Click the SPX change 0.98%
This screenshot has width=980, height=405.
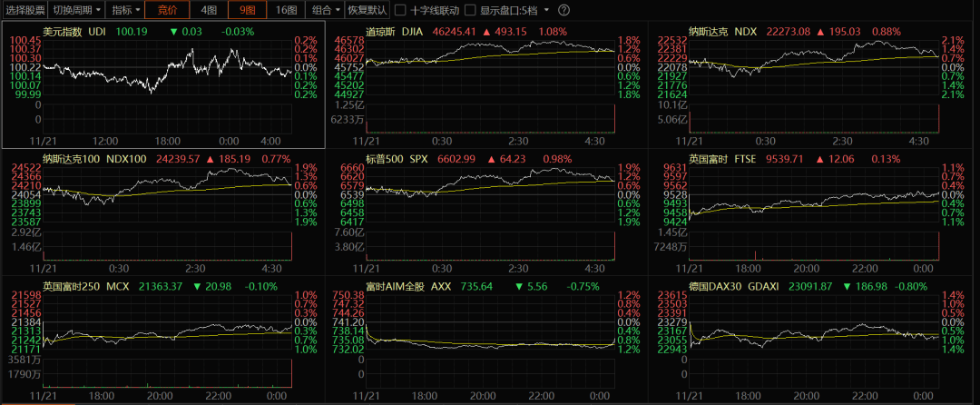[557, 159]
